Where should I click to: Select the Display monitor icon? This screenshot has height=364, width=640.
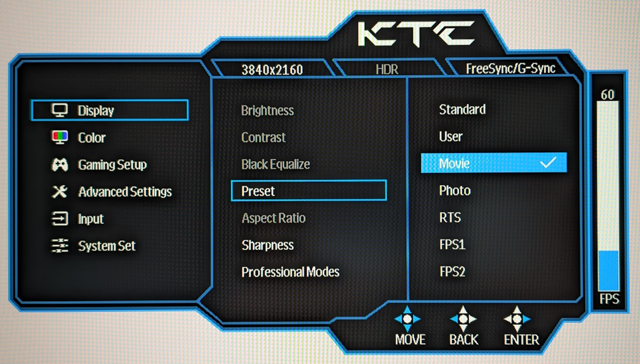pyautogui.click(x=59, y=110)
